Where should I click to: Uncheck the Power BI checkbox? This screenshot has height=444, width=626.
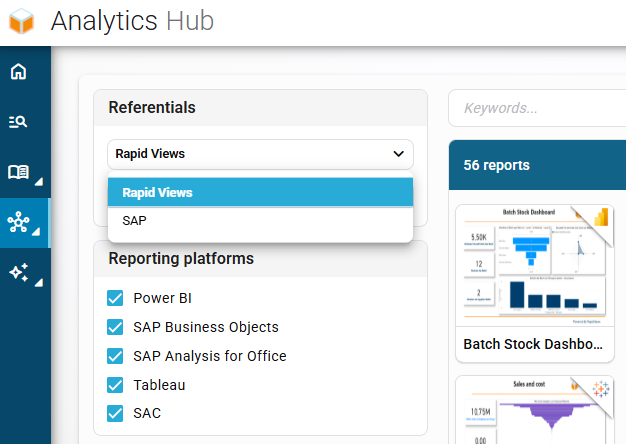(x=115, y=298)
